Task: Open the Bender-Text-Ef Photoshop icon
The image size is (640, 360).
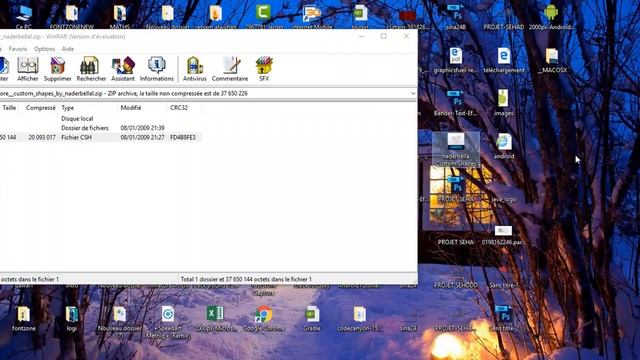Action: (x=456, y=103)
